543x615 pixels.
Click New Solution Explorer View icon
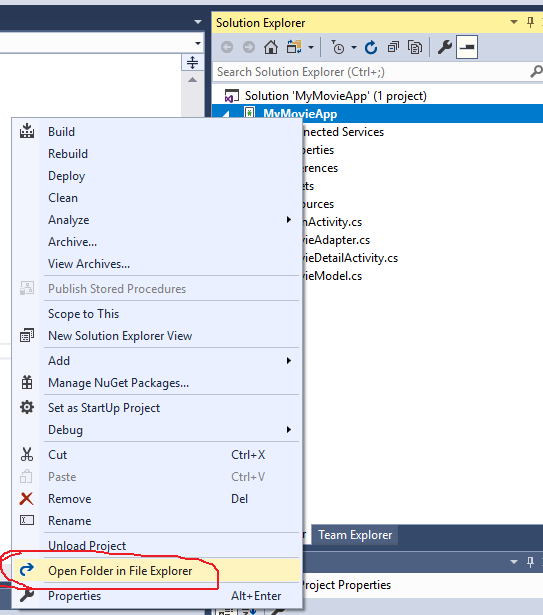(27, 335)
